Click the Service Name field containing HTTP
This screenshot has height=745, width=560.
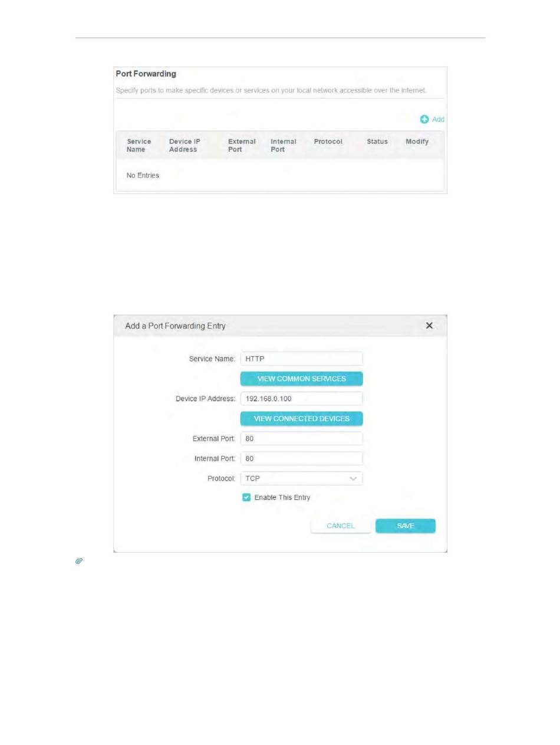[301, 359]
